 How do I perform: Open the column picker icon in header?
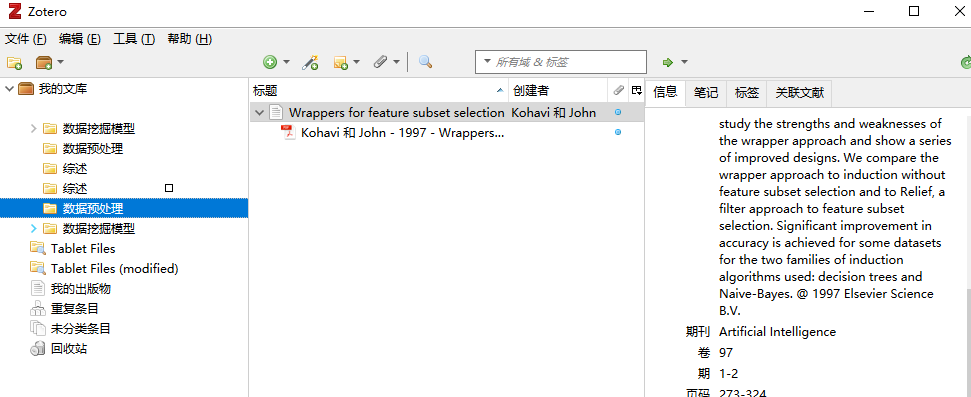637,91
